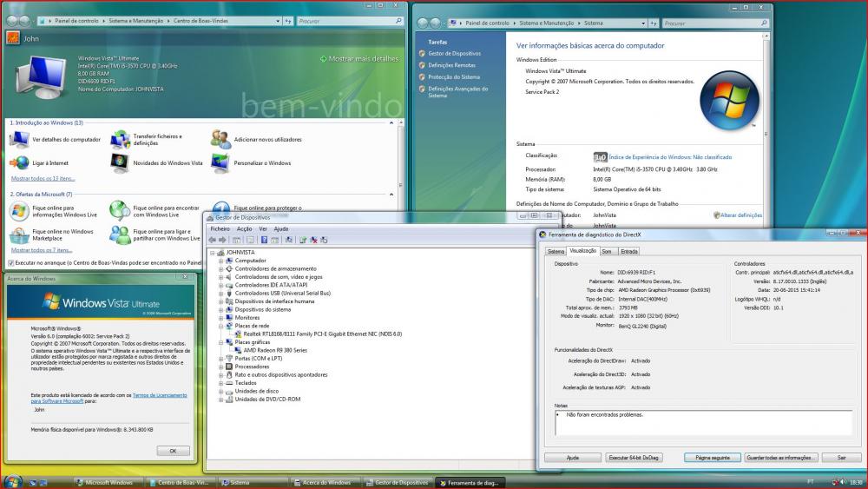Open Fique online no Windows Marketplace icon
Screen dimensions: 868x489
19,235
